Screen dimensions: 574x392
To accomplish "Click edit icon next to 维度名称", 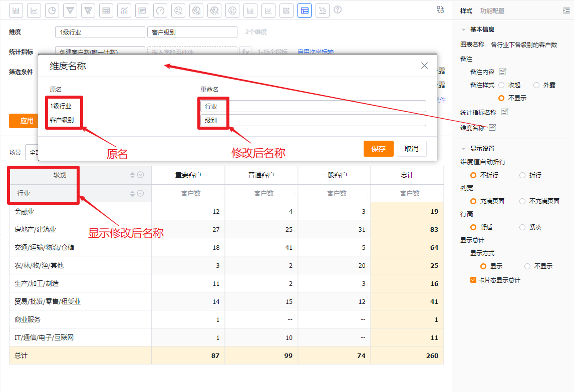I will tap(492, 128).
